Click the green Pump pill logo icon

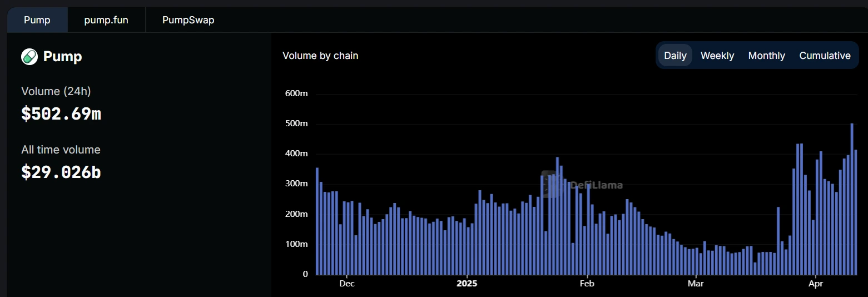click(x=29, y=57)
